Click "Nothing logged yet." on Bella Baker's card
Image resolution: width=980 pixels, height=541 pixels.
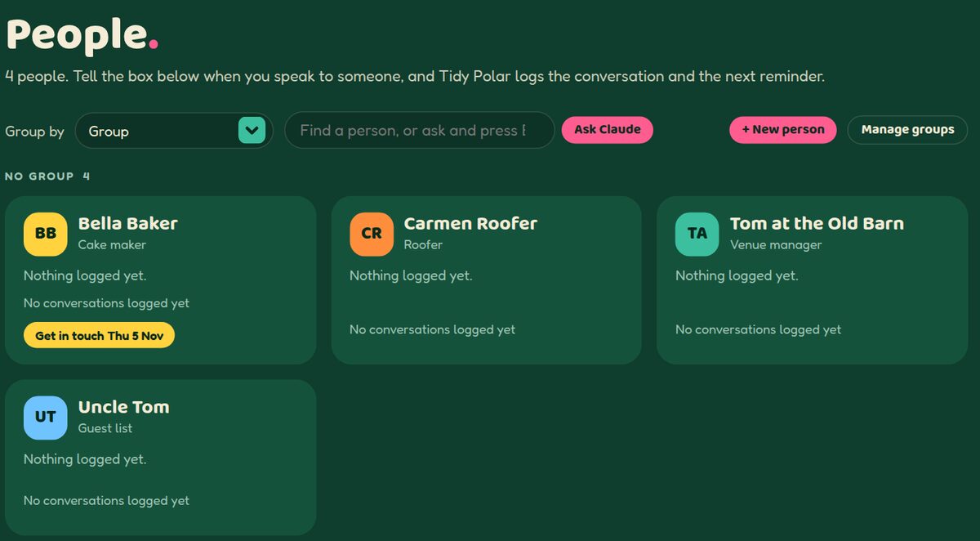point(85,276)
